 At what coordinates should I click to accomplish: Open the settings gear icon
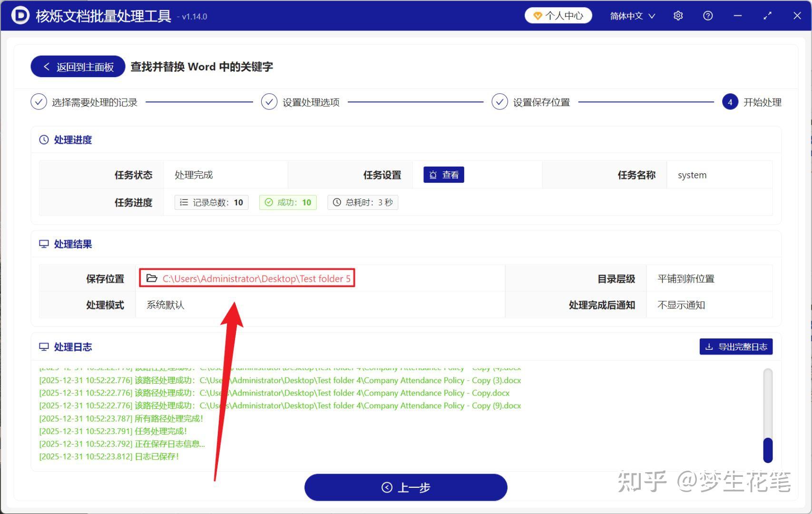click(678, 16)
